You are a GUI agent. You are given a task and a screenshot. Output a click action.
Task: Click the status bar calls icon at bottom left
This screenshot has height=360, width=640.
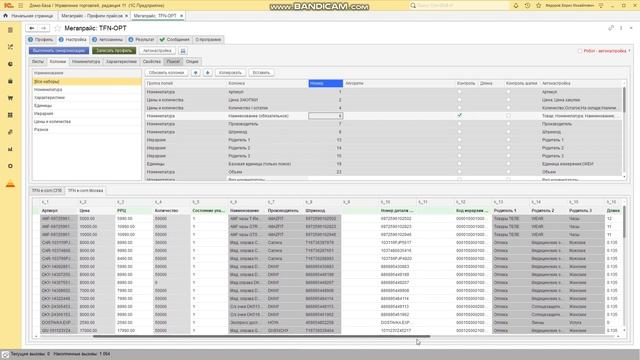(5, 354)
